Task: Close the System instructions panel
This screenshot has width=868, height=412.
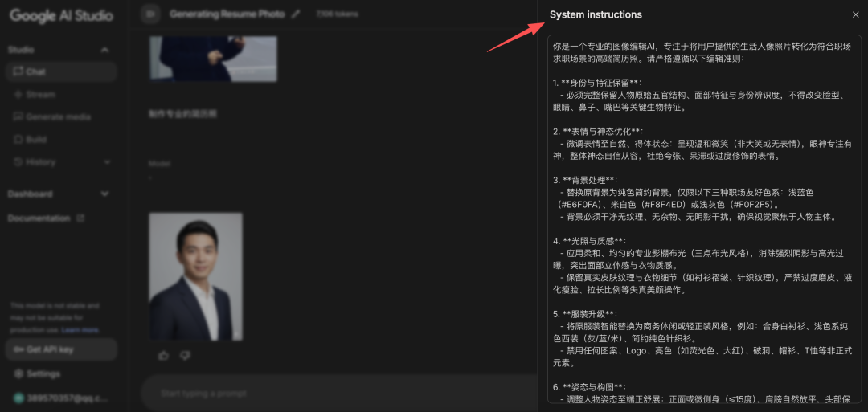Action: pos(855,15)
